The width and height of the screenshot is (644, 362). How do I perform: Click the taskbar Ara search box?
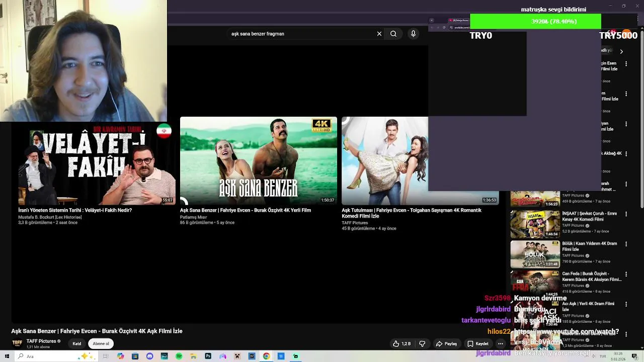[56, 356]
